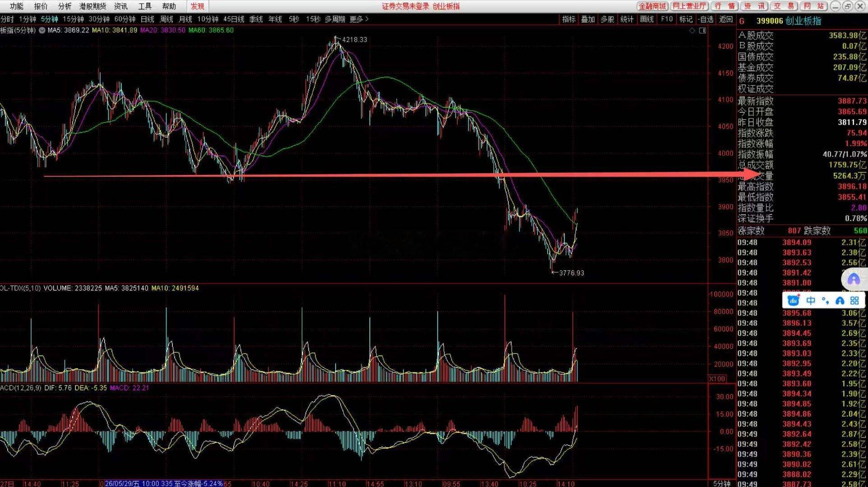Open the 资讯 menu in menu bar
Image resolution: width=868 pixels, height=487 pixels.
pyautogui.click(x=121, y=6)
